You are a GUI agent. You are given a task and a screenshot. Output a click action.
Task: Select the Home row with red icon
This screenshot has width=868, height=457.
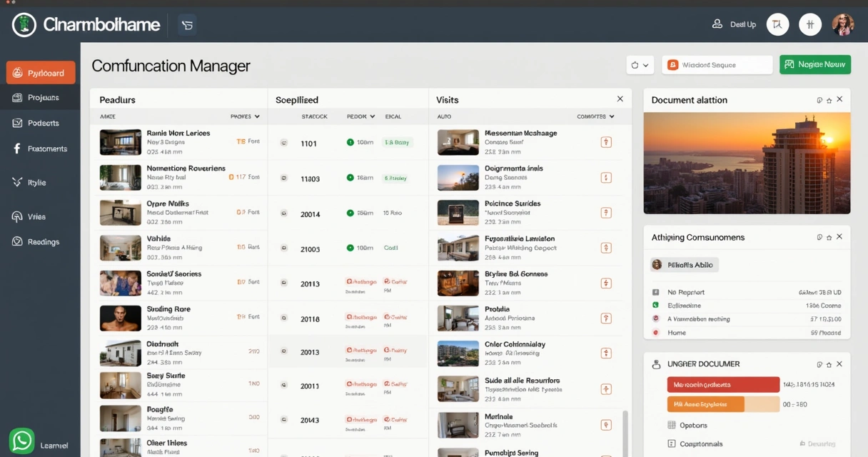click(747, 333)
